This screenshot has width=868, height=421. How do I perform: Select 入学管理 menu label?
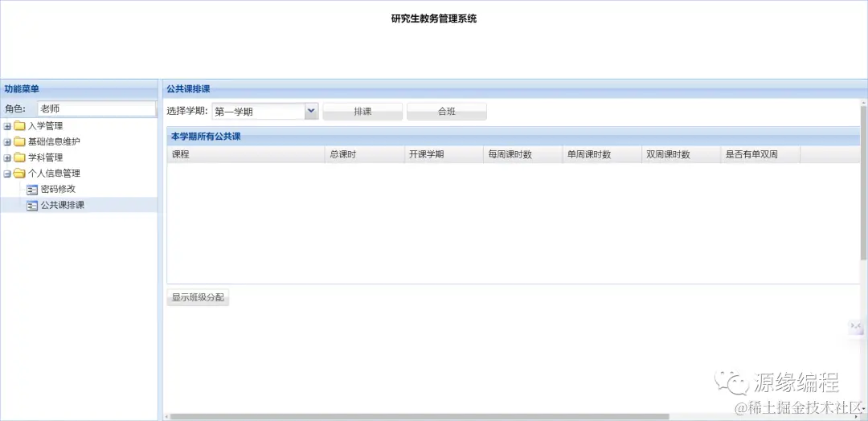coord(45,126)
